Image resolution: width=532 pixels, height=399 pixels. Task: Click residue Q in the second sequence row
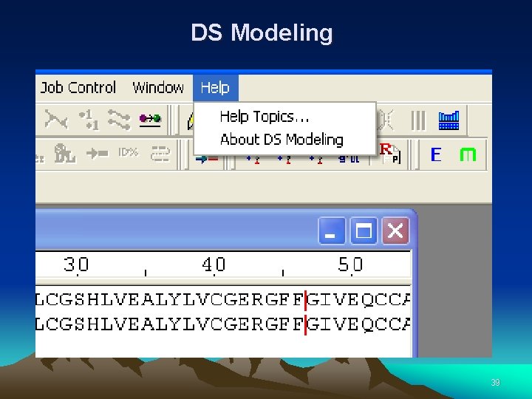coord(367,324)
